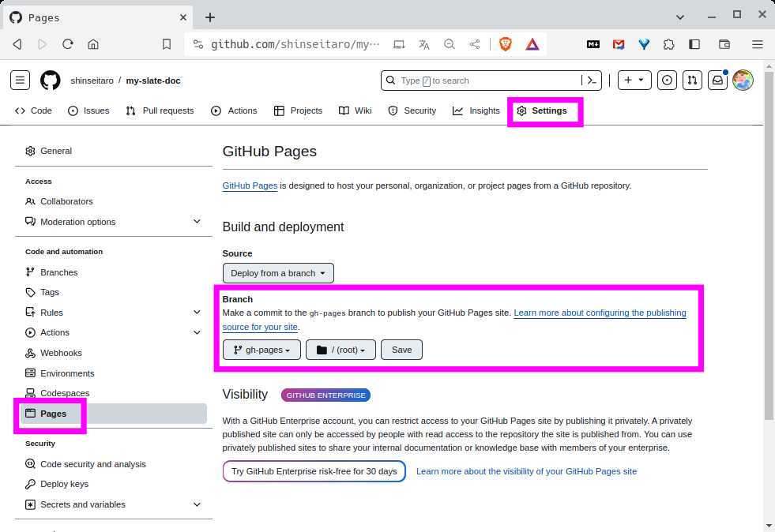Expand Secrets and variables section

click(197, 504)
